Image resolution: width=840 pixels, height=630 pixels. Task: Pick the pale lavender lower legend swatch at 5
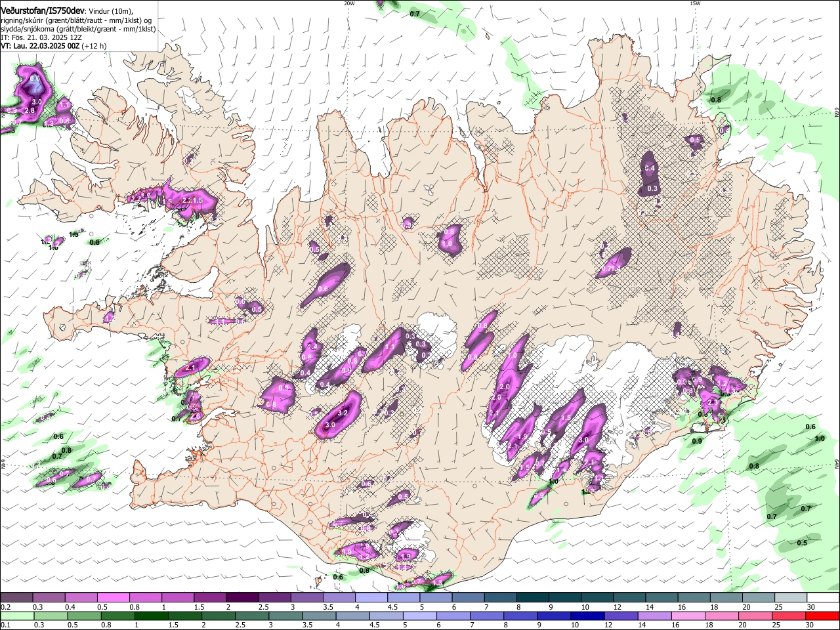(420, 616)
